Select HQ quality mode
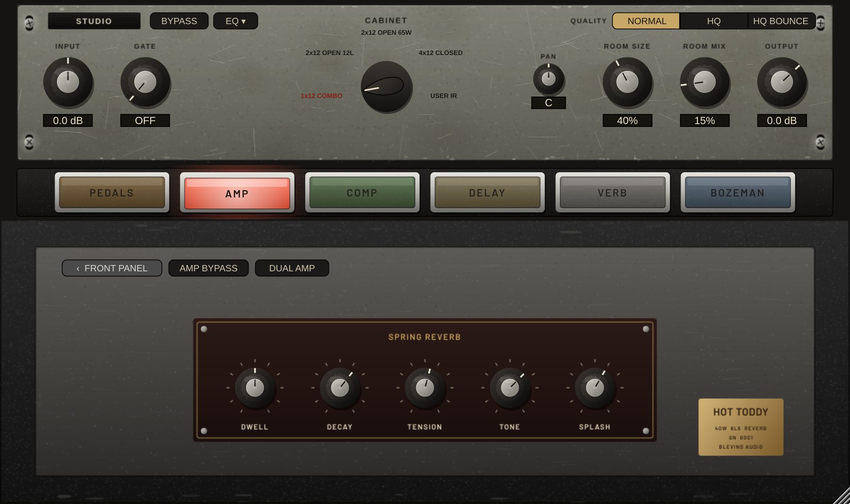The height and width of the screenshot is (504, 850). 713,21
